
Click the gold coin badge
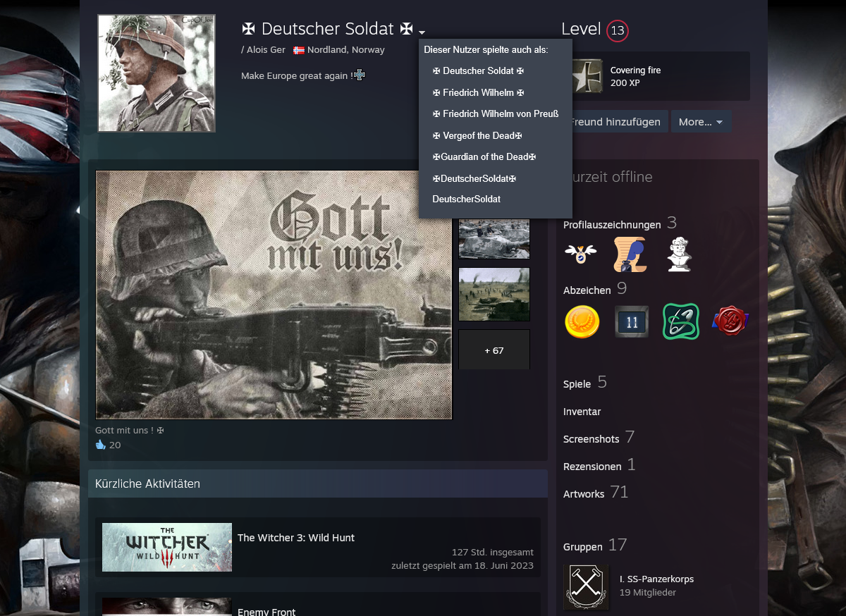coord(582,321)
